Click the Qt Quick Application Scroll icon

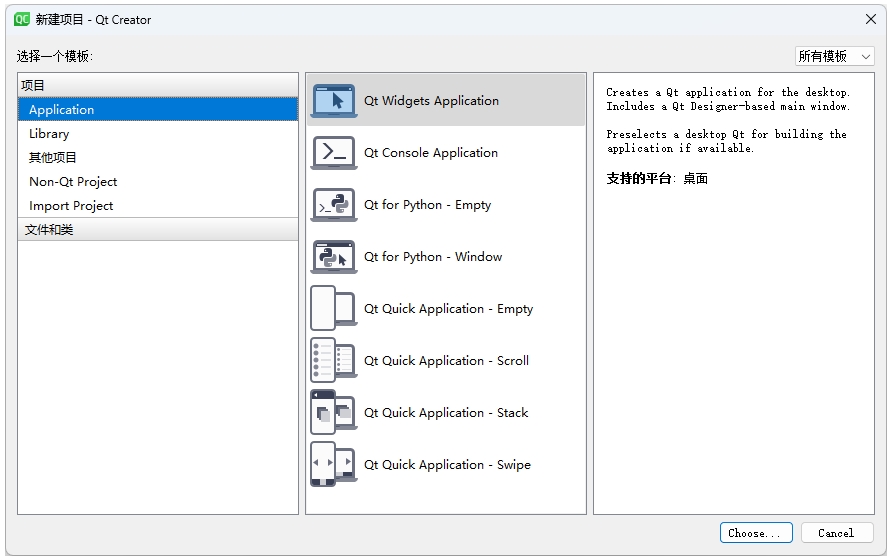coord(334,360)
